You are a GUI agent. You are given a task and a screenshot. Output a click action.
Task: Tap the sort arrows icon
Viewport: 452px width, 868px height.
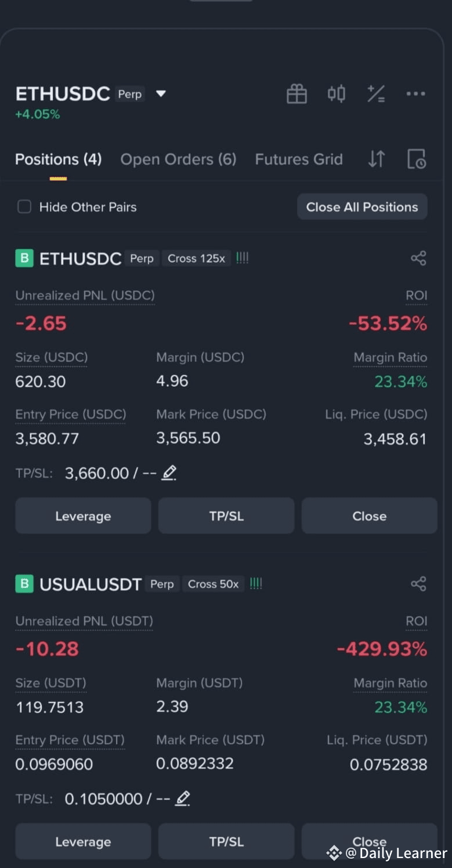point(377,159)
